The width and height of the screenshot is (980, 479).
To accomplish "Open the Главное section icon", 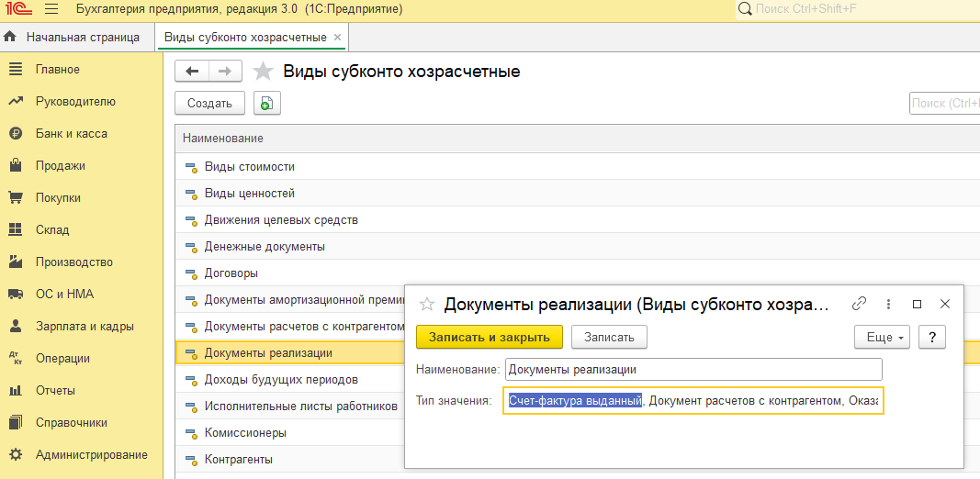I will click(x=16, y=70).
